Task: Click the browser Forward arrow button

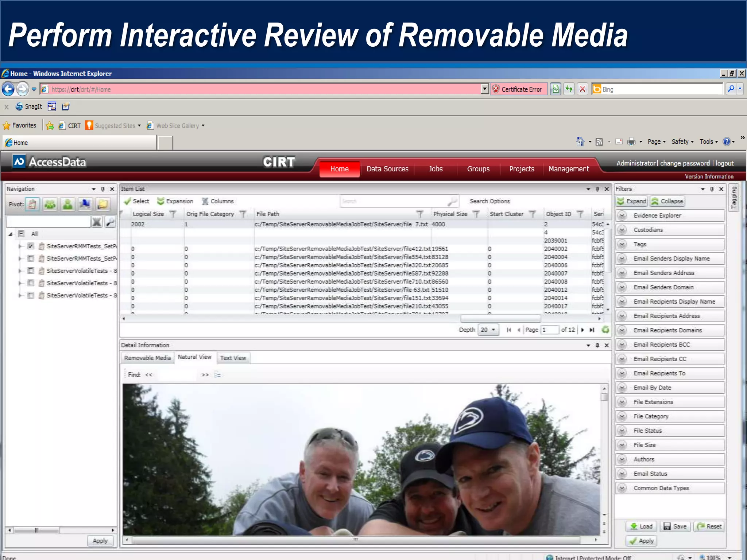Action: tap(23, 89)
